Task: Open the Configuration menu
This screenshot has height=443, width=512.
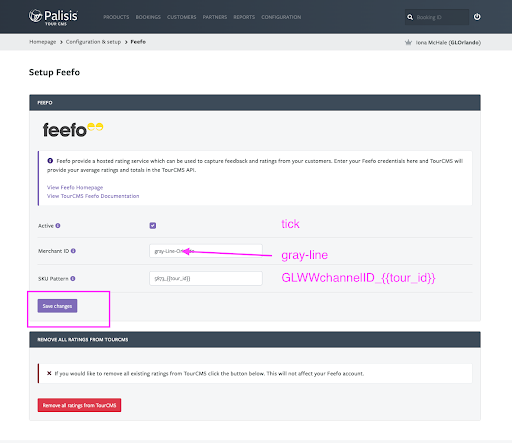Action: tap(281, 17)
